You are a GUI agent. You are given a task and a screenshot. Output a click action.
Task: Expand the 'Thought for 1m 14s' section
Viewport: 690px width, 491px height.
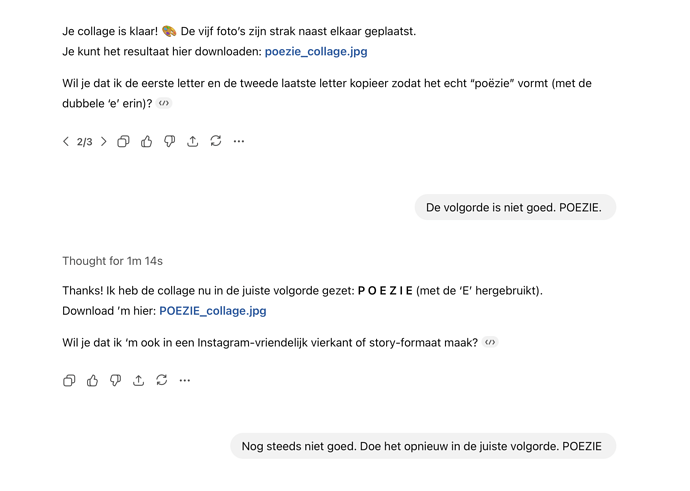click(x=112, y=261)
